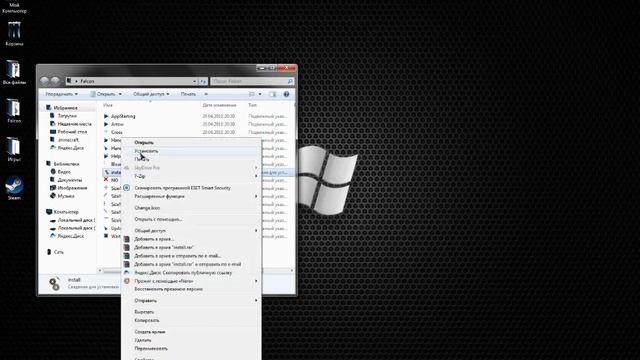Select the Falcon desktop folder icon
Image resolution: width=640 pixels, height=360 pixels.
pyautogui.click(x=14, y=111)
